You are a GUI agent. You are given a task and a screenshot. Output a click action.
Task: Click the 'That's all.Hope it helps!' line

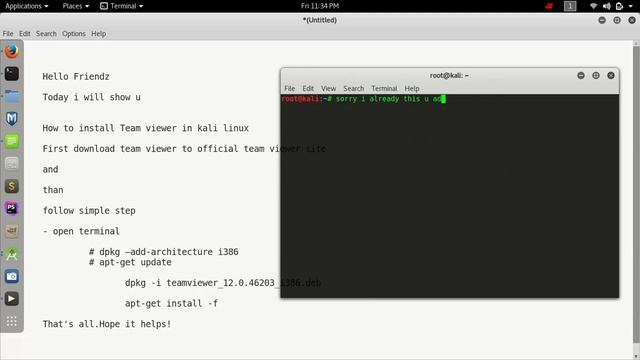(107, 324)
